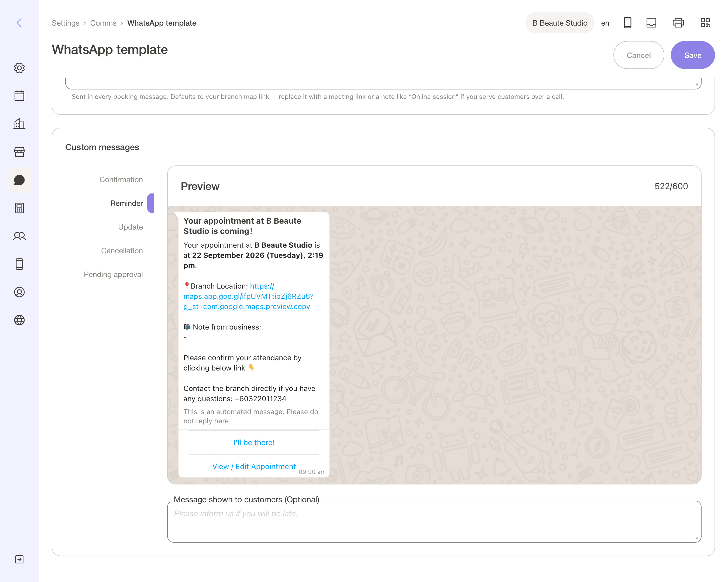Open the settings gear in sidebar

point(19,68)
